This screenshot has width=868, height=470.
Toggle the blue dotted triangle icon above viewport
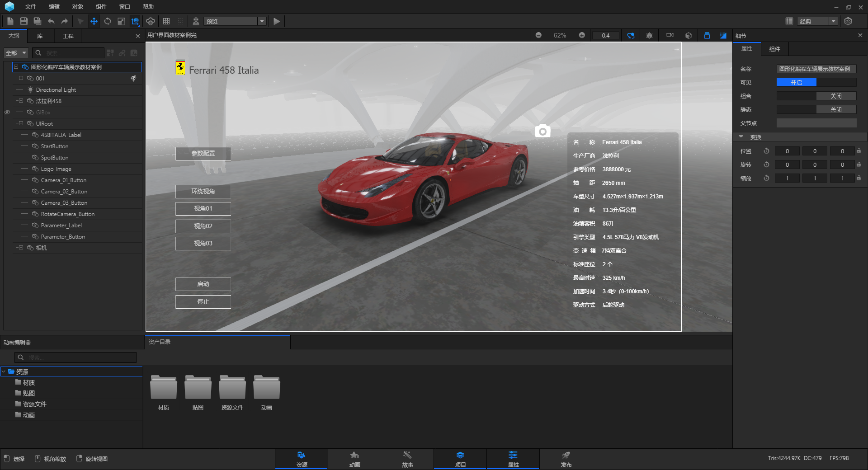[723, 35]
